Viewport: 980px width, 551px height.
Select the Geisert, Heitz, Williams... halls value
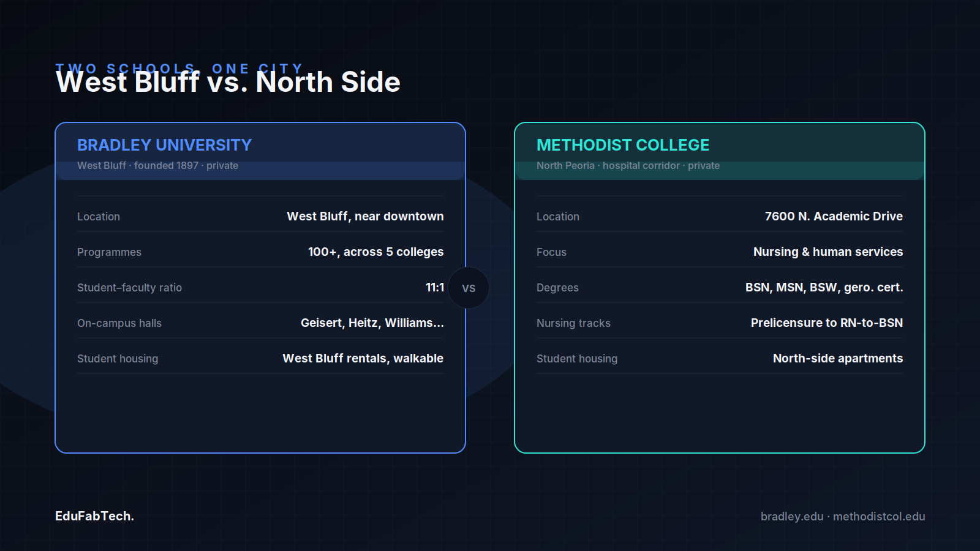click(372, 323)
